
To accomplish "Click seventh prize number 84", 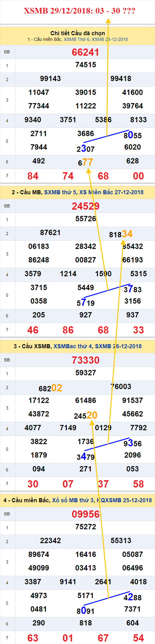I will 33,176.
